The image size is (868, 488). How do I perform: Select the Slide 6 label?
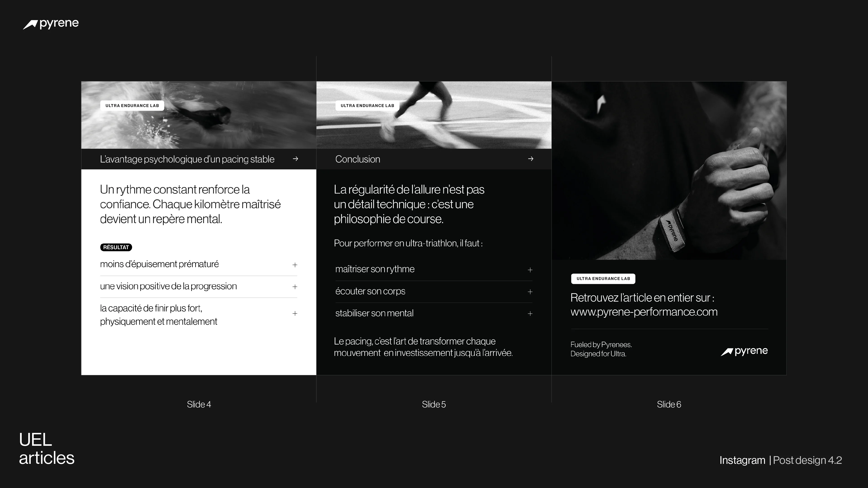[669, 404]
